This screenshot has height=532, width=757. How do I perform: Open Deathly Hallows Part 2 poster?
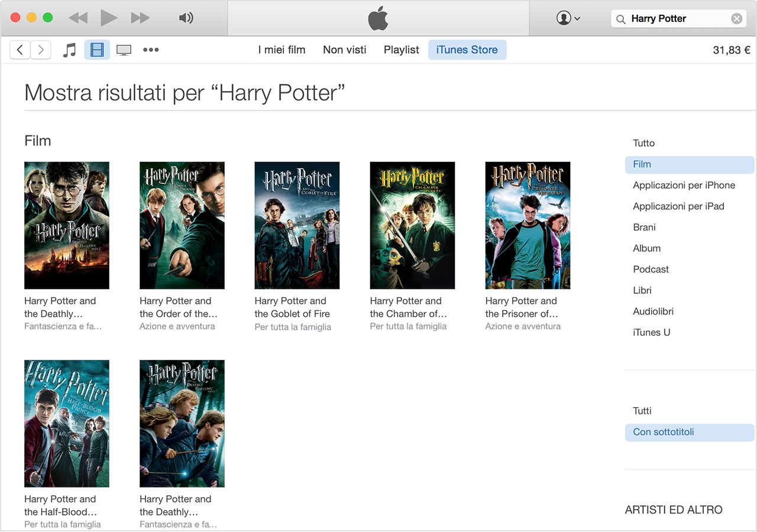tap(67, 225)
